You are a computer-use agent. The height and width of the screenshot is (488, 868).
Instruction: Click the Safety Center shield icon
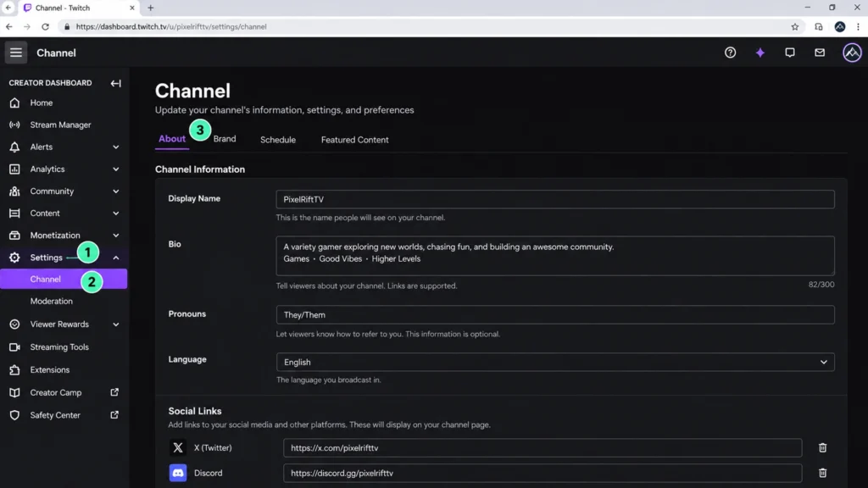pyautogui.click(x=14, y=415)
